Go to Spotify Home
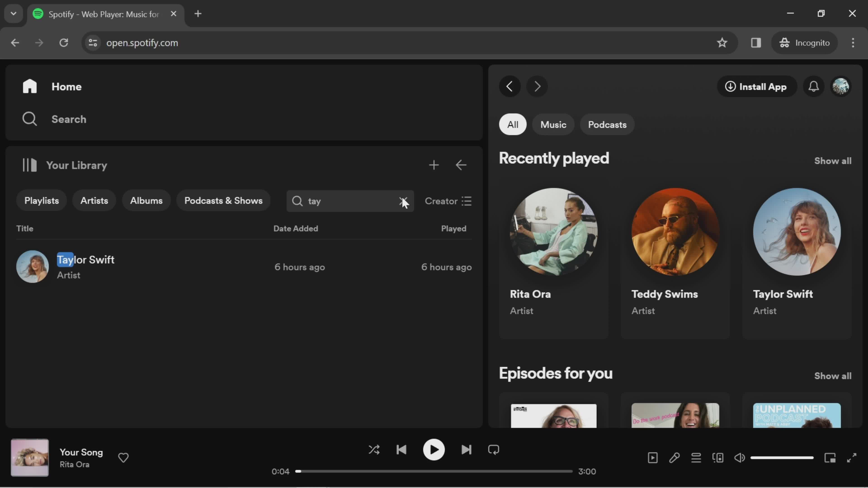 52,87
